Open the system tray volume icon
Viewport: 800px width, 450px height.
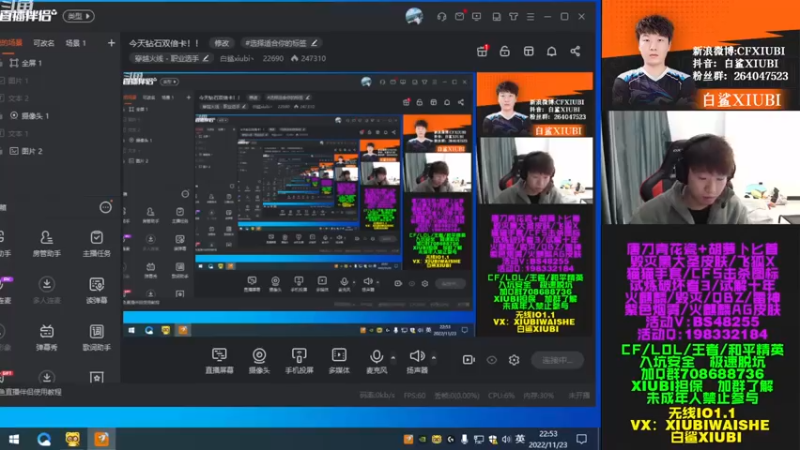point(506,439)
